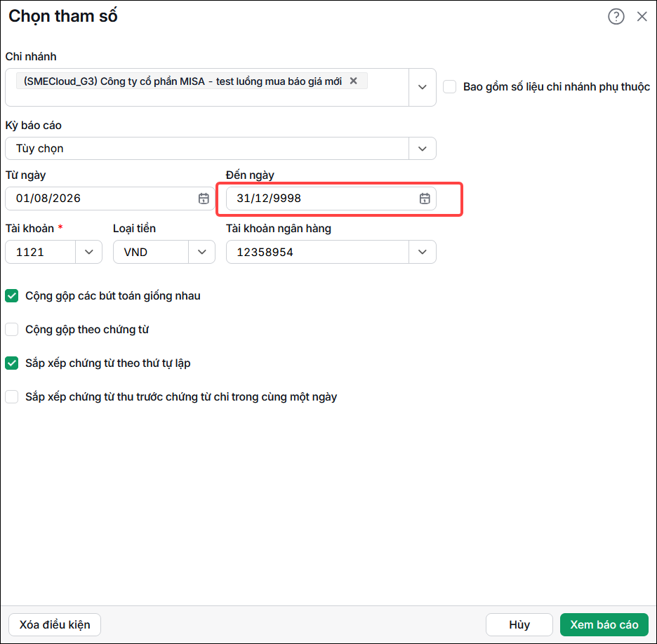Viewport: 657px width, 644px height.
Task: Enable Bao gồm số liệu chi nhánh phụ thuộc
Action: [x=450, y=87]
